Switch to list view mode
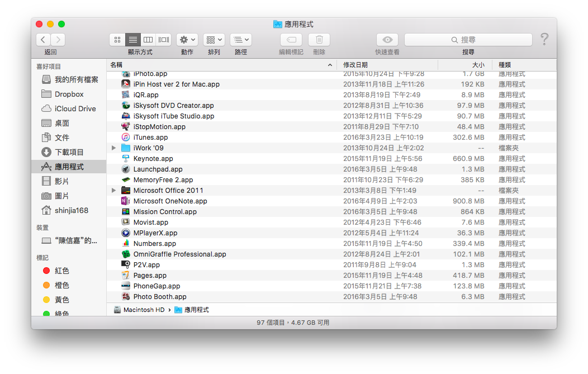The height and width of the screenshot is (374, 588). coord(133,40)
